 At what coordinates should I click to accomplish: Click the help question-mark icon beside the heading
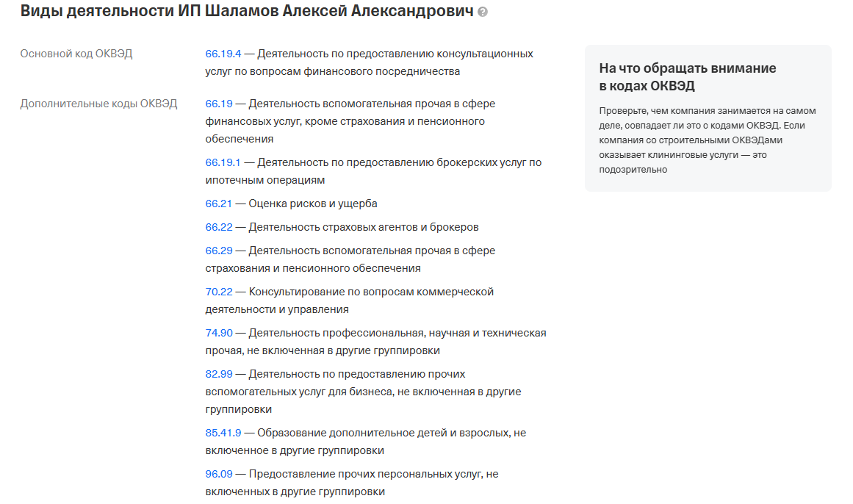click(x=483, y=12)
